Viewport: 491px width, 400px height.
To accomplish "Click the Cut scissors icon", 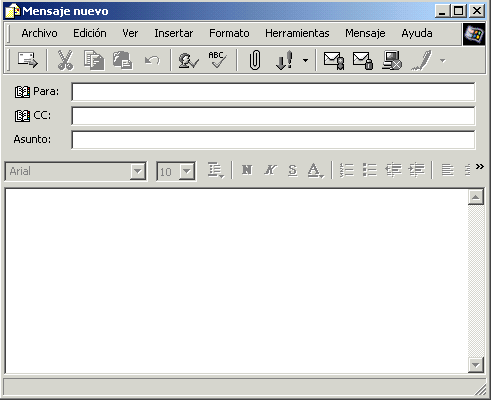I will tap(65, 60).
